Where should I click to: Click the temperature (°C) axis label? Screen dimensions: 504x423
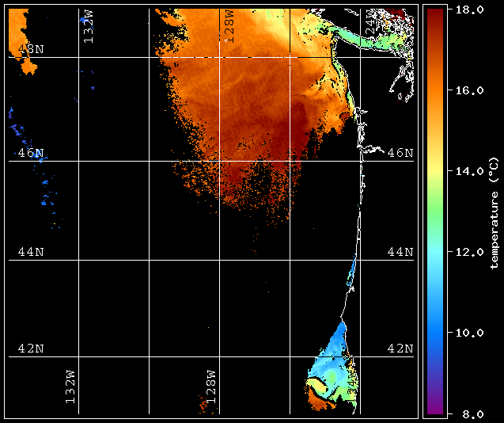(x=495, y=213)
